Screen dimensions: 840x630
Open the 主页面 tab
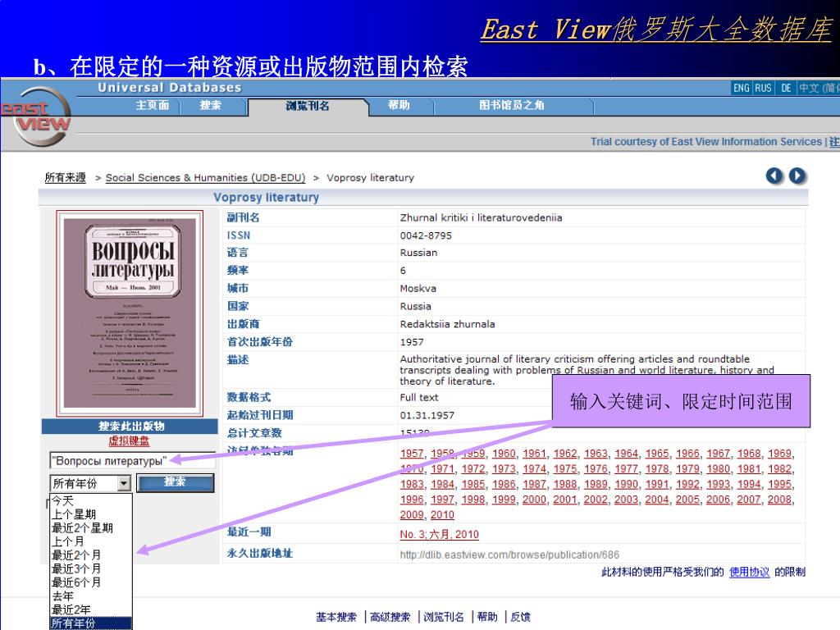[x=153, y=106]
